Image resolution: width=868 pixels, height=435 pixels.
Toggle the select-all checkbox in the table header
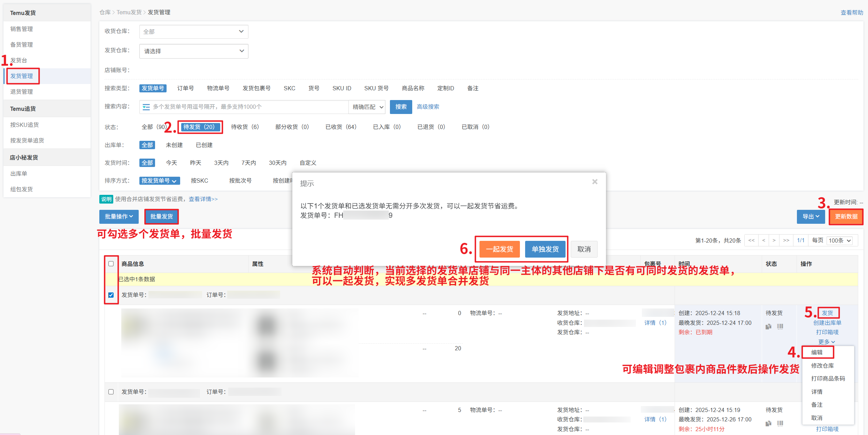pyautogui.click(x=111, y=264)
